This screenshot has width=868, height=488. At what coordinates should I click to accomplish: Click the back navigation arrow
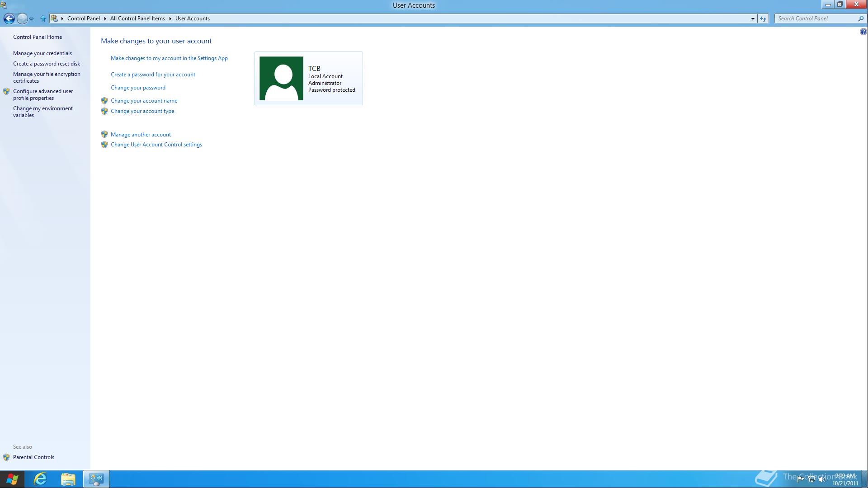coord(9,19)
